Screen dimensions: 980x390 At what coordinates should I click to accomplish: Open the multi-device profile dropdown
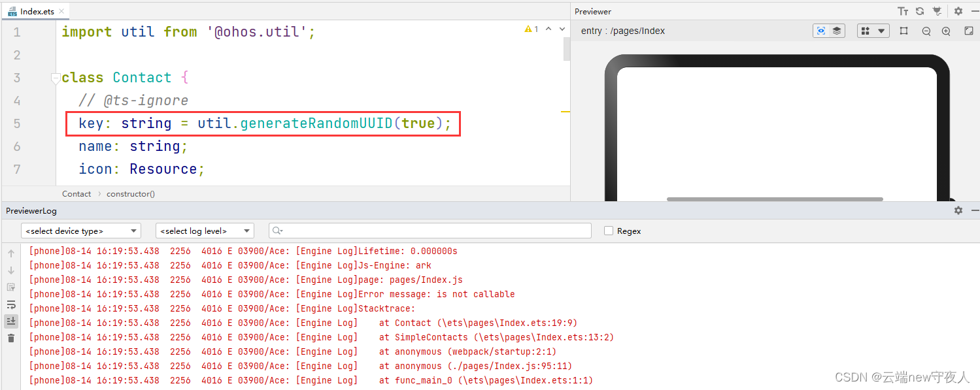[x=873, y=31]
